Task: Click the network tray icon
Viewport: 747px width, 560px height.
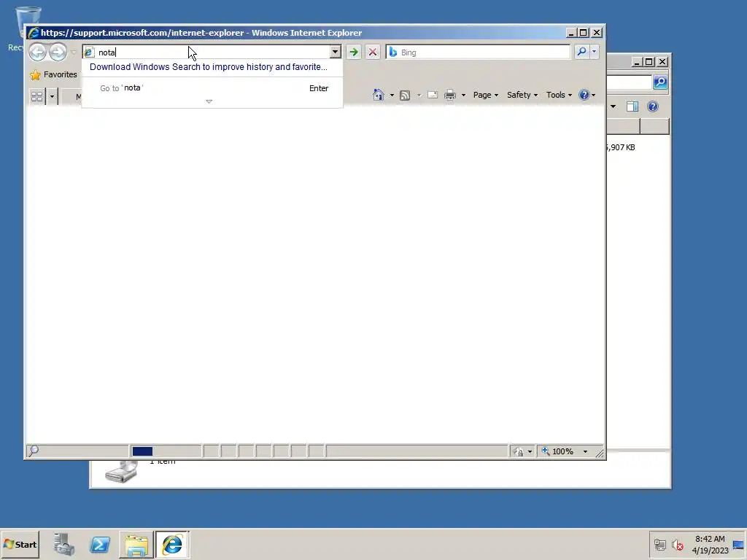Action: pyautogui.click(x=659, y=545)
